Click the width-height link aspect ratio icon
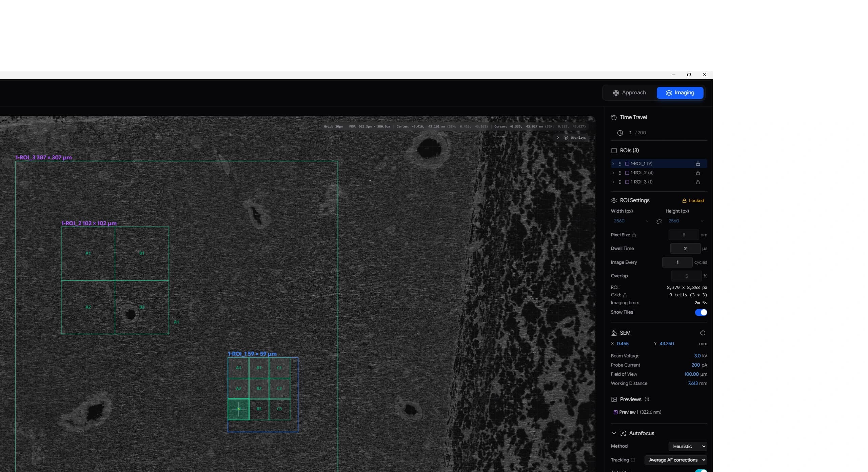This screenshot has width=868, height=472. click(659, 221)
